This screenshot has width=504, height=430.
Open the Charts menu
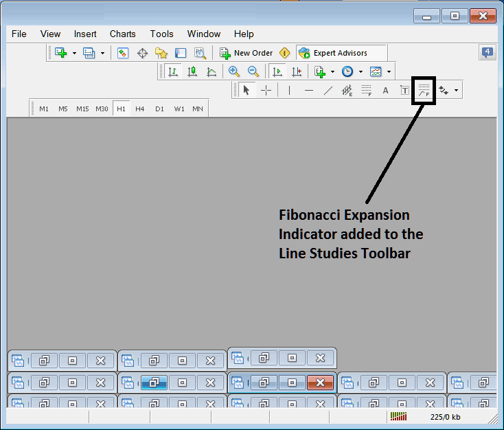(122, 34)
